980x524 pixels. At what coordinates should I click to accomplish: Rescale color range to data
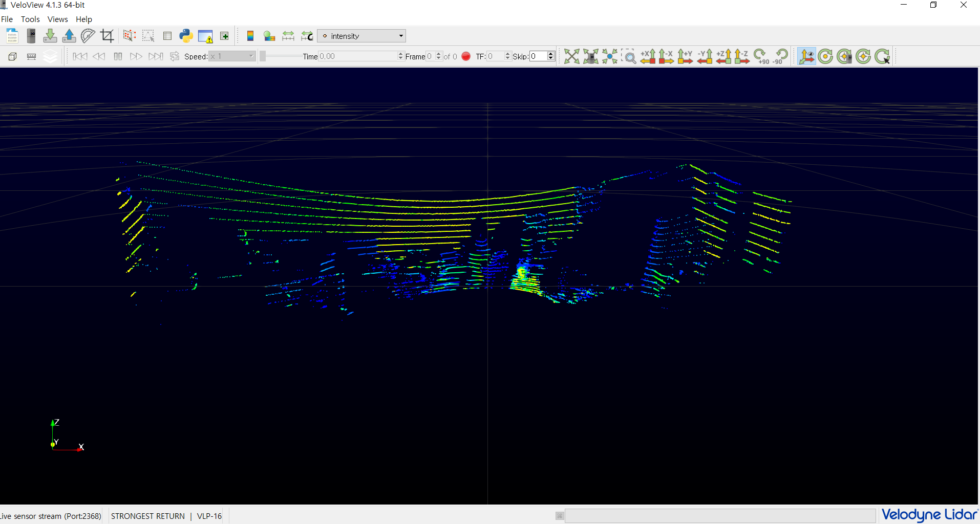(288, 36)
